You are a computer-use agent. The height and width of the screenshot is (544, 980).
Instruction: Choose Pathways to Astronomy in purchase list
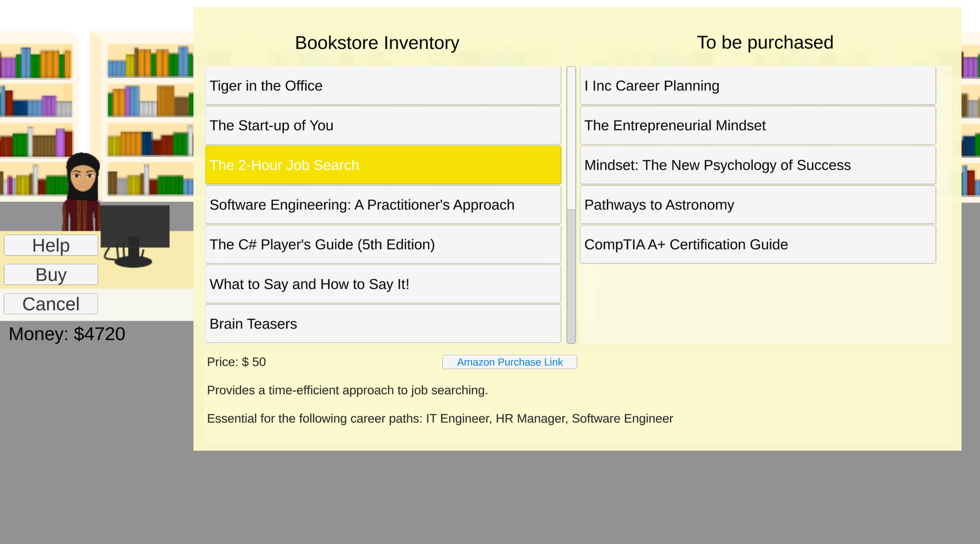pyautogui.click(x=757, y=205)
